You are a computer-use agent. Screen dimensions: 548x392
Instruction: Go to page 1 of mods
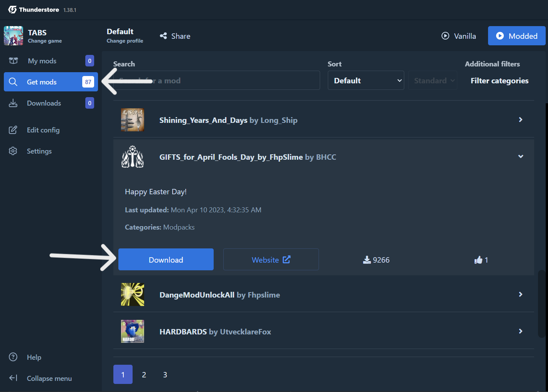pyautogui.click(x=123, y=374)
